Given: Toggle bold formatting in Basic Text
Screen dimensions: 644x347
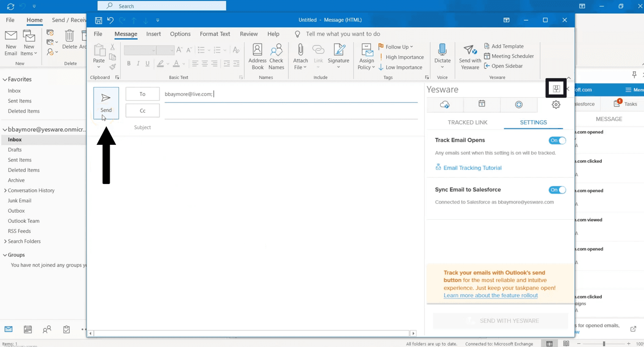Looking at the screenshot, I should [x=129, y=63].
